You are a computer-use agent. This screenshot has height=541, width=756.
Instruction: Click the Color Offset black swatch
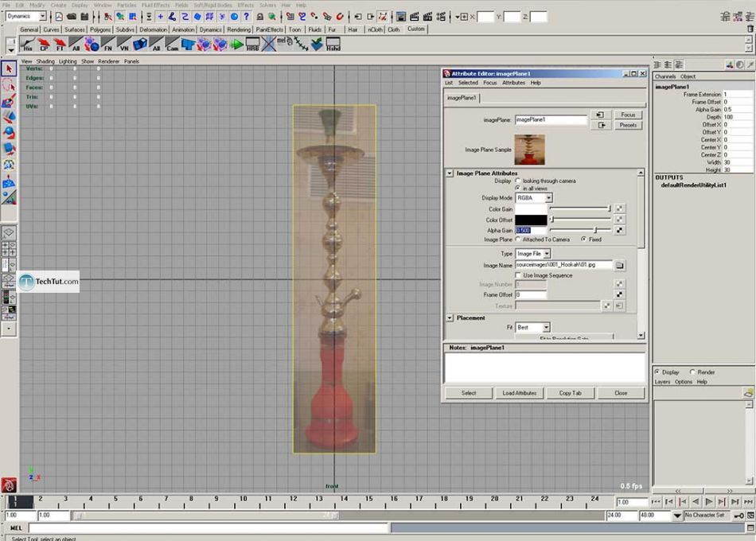[x=531, y=220]
